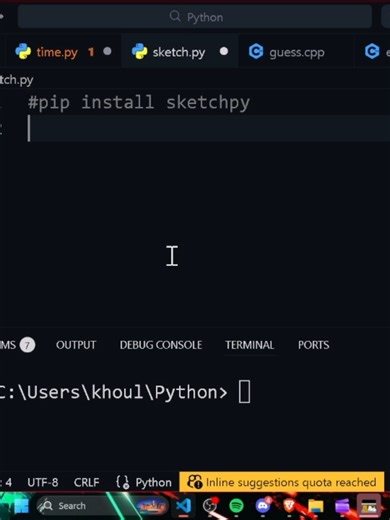This screenshot has height=520, width=390.
Task: Open the guess.cpp editor tab
Action: tap(297, 52)
